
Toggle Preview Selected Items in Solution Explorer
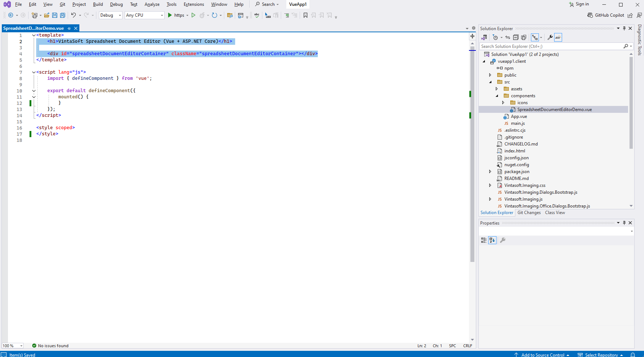558,37
